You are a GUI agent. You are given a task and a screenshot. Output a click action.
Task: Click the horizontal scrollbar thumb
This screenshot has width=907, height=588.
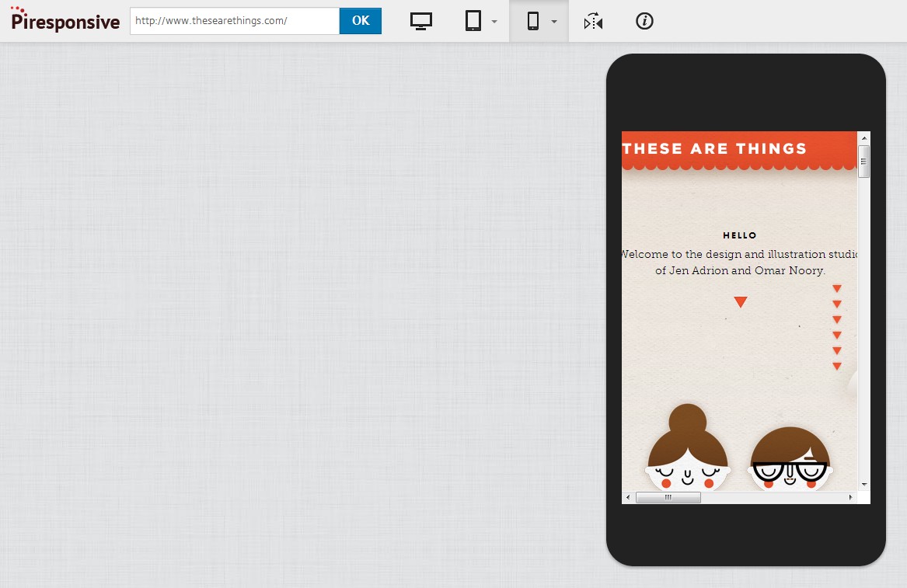click(668, 497)
